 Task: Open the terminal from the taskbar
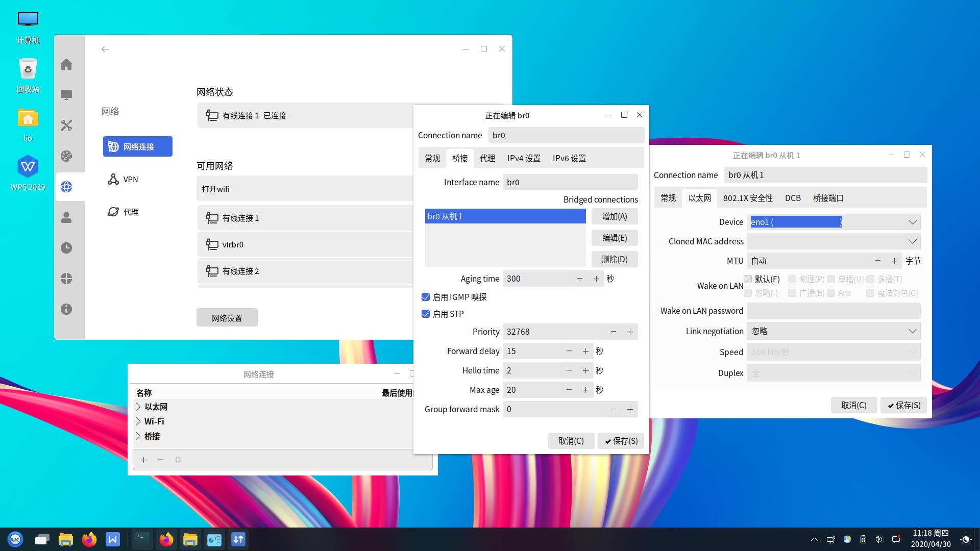pyautogui.click(x=142, y=539)
